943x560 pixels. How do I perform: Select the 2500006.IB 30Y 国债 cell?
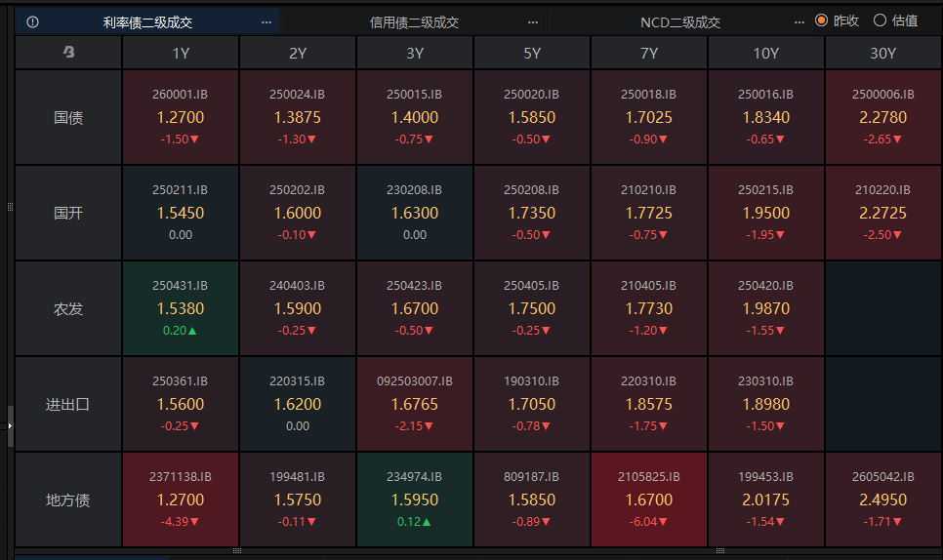(x=883, y=117)
